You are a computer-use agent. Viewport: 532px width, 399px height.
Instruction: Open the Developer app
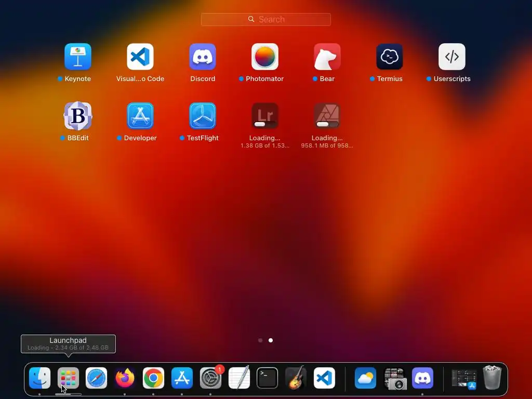(140, 116)
